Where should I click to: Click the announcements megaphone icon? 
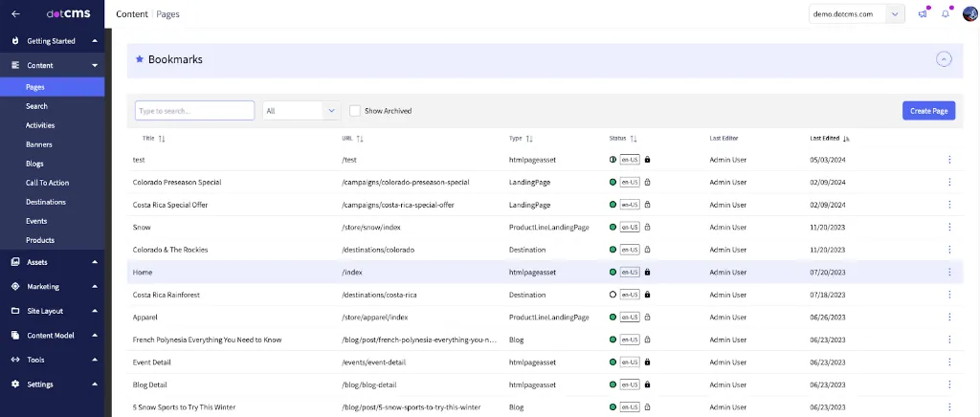coord(923,14)
